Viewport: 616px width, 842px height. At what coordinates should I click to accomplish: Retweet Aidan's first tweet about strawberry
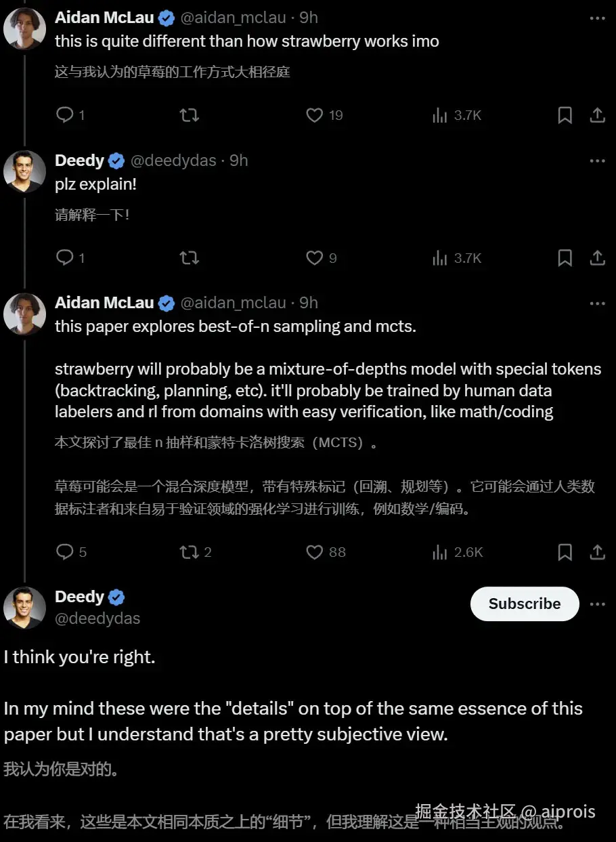coord(190,115)
